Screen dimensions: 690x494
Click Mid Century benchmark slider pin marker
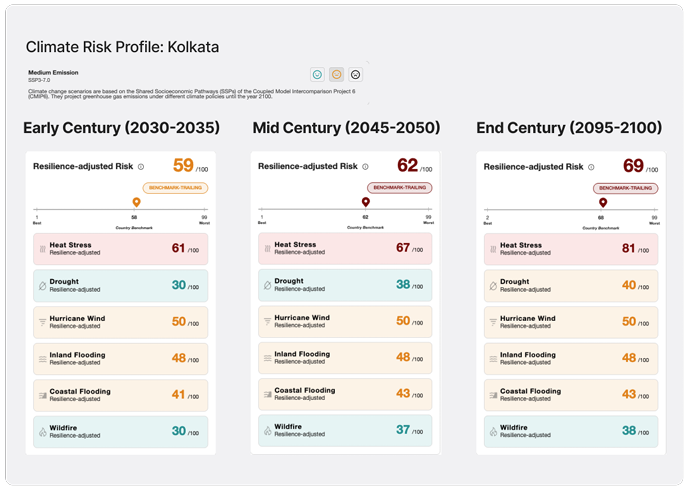(365, 203)
